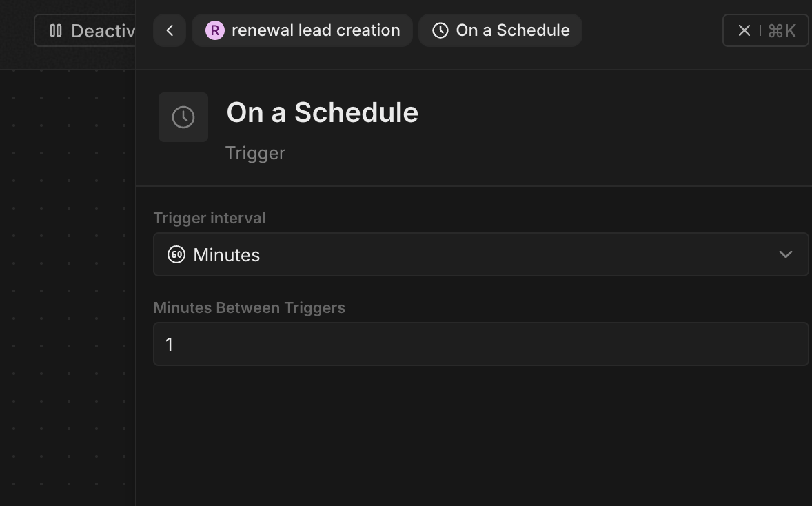Screen dimensions: 812x506
Task: Click the back chevron arrow button
Action: (x=170, y=30)
